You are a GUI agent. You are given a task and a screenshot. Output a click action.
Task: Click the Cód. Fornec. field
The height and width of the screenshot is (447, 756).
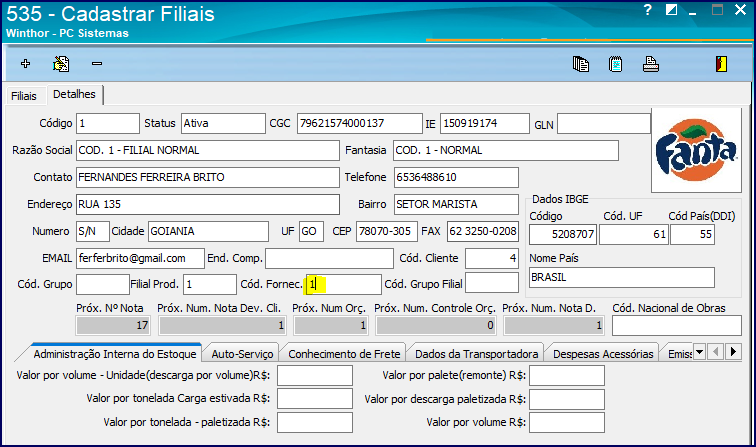(343, 284)
